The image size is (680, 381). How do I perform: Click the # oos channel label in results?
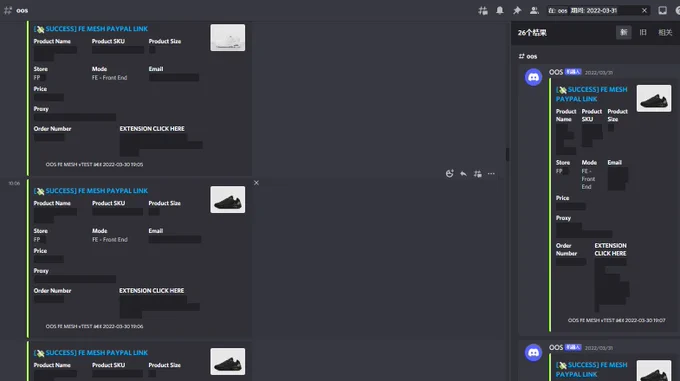coord(528,56)
